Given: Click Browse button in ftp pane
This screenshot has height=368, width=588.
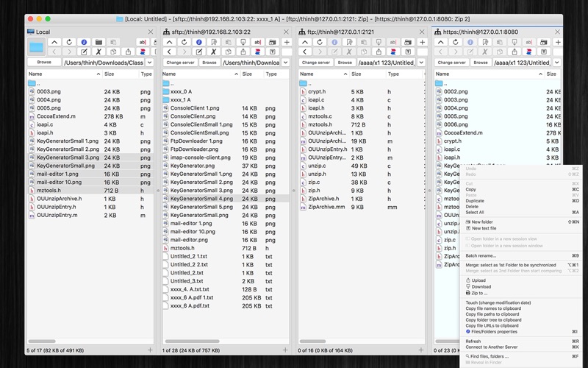Looking at the screenshot, I should tap(345, 63).
